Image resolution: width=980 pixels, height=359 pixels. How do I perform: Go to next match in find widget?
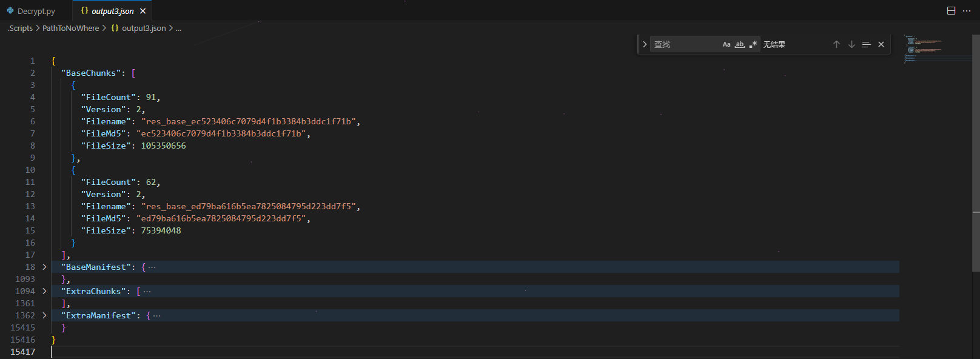pyautogui.click(x=851, y=44)
